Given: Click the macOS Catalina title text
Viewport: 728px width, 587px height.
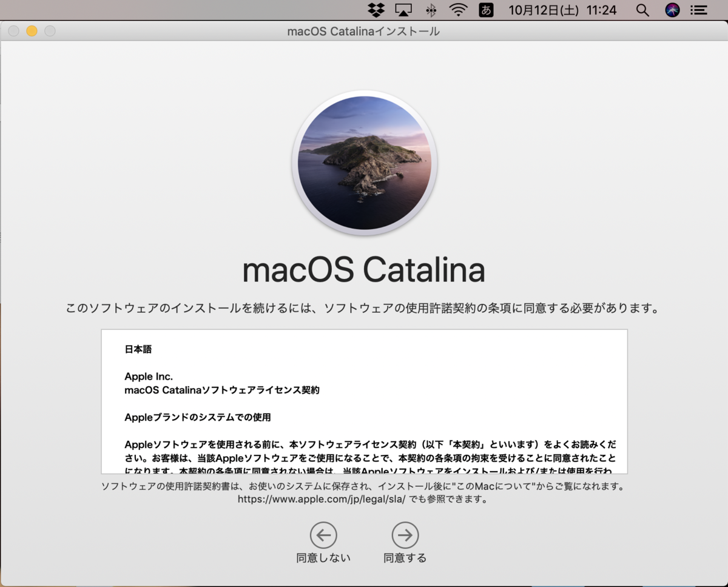Looking at the screenshot, I should point(364,270).
